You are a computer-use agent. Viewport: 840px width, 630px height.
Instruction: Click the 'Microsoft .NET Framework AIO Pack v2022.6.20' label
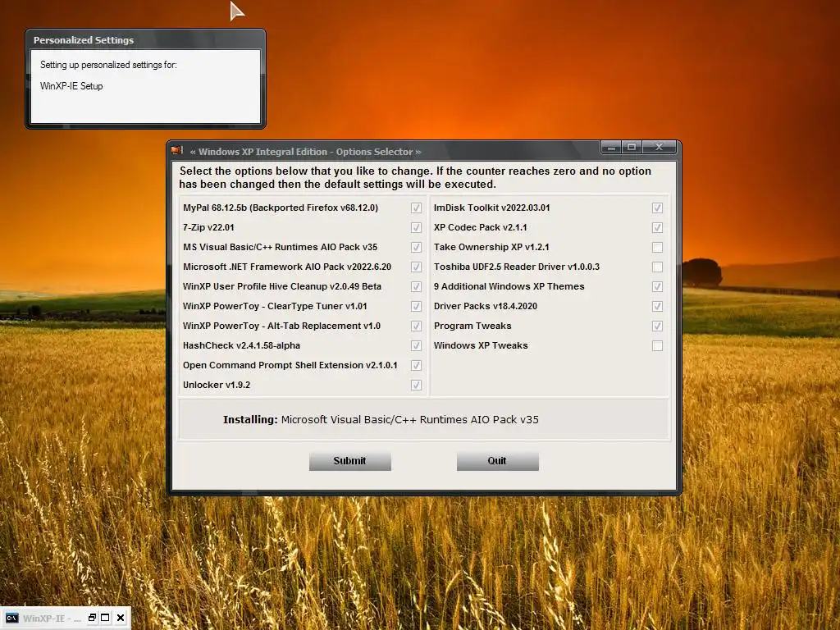[x=287, y=267]
